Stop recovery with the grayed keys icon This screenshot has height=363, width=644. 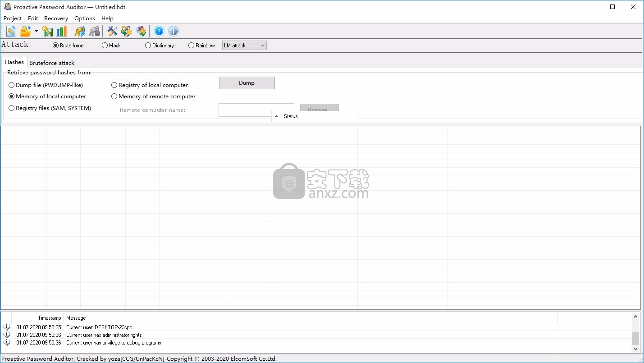pos(94,31)
